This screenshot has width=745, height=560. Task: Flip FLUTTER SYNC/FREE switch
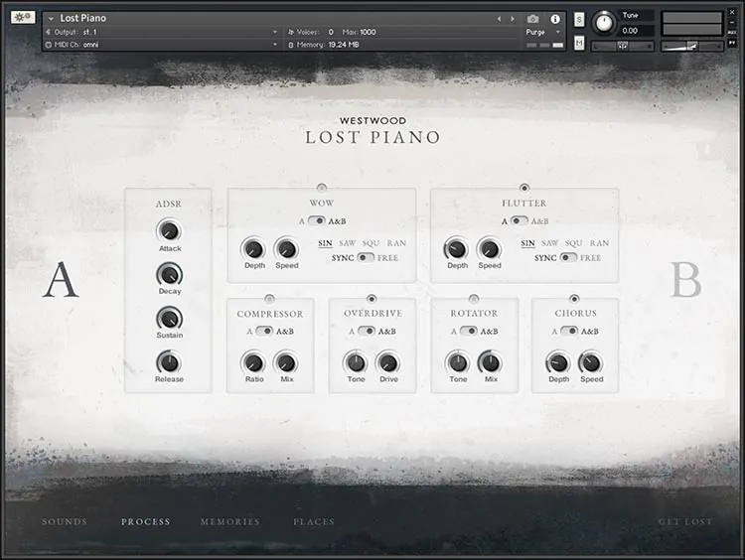click(568, 257)
